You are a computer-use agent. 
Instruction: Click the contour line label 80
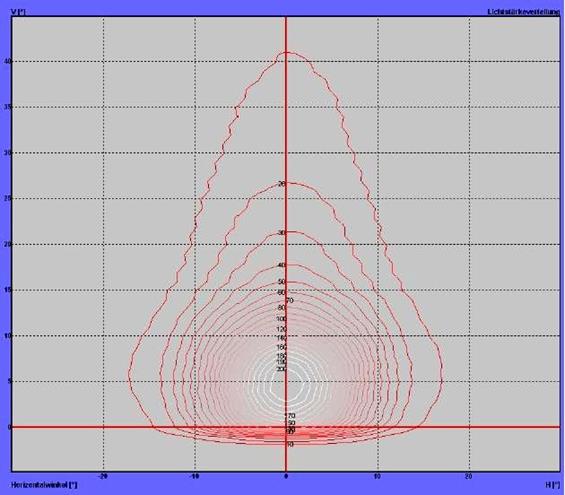click(282, 308)
